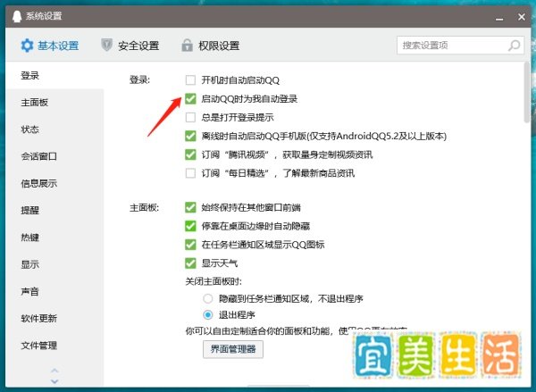Click the sidebar down chevron arrow
This screenshot has width=536, height=392.
[x=54, y=381]
